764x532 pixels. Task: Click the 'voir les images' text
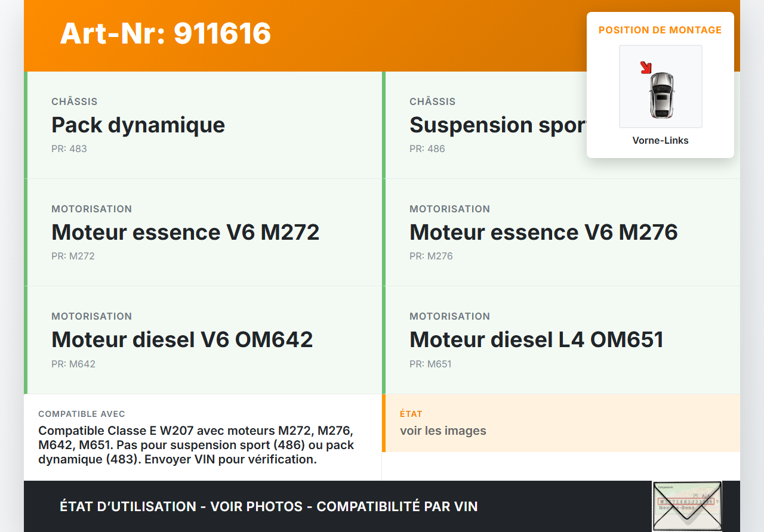(x=443, y=431)
